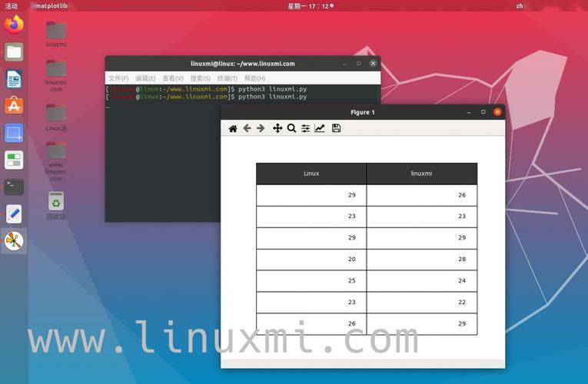Viewport: 588px width, 384px height.
Task: Open the linuxmi desktop folder
Action: click(56, 34)
